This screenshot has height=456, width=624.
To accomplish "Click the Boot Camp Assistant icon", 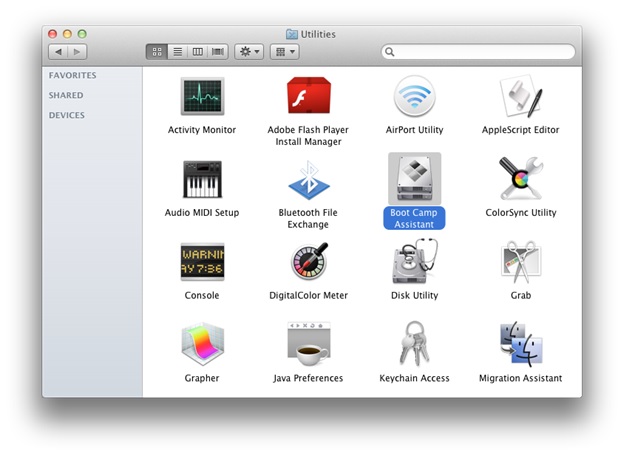I will (x=414, y=179).
